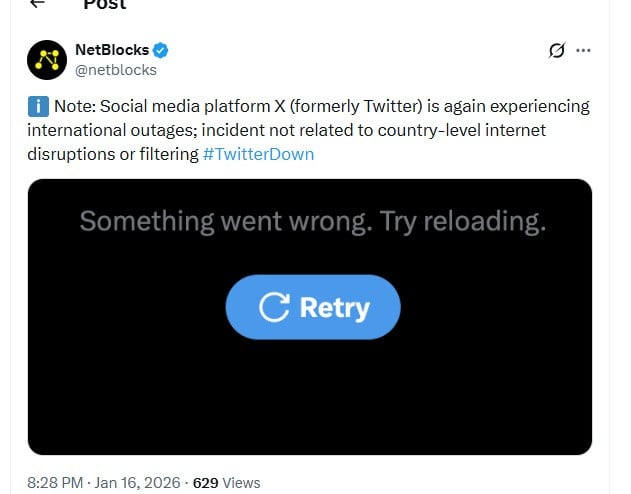Click the "Post" page heading
This screenshot has height=494, width=631.
105,5
